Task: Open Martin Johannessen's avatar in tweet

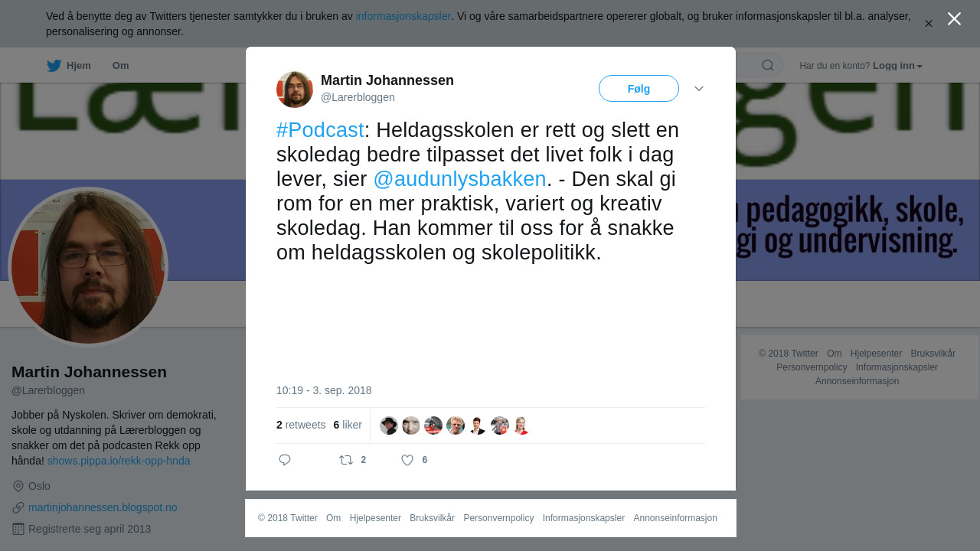Action: point(295,90)
